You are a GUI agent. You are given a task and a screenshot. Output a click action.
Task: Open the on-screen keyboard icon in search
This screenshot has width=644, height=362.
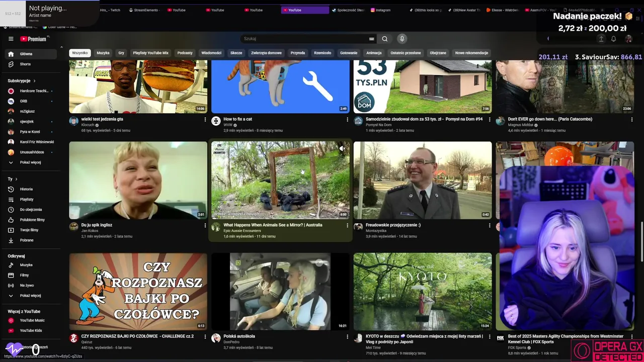click(x=372, y=39)
